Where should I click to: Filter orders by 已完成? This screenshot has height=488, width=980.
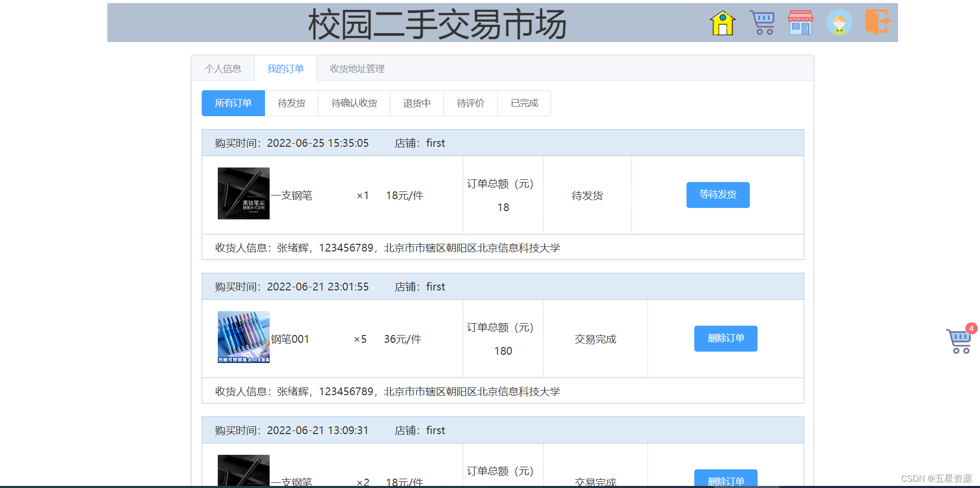tap(524, 103)
